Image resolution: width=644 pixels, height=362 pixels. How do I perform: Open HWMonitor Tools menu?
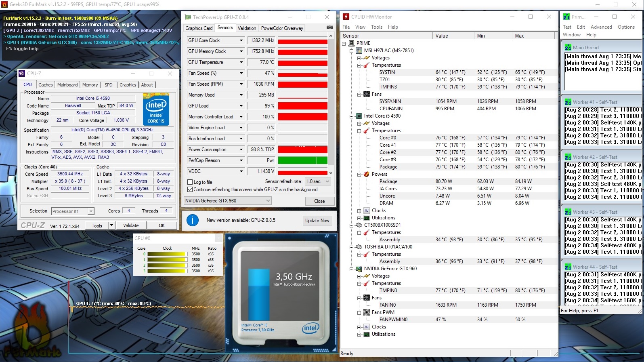tap(377, 27)
